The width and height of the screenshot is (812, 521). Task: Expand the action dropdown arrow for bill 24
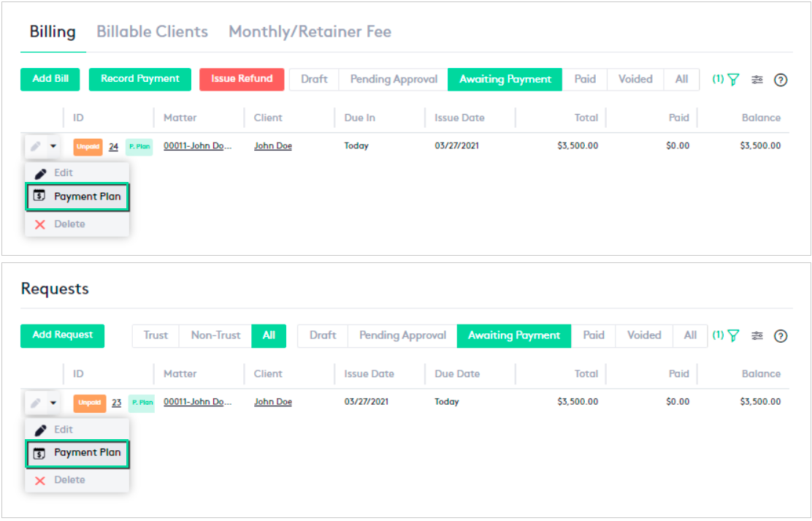pyautogui.click(x=53, y=146)
